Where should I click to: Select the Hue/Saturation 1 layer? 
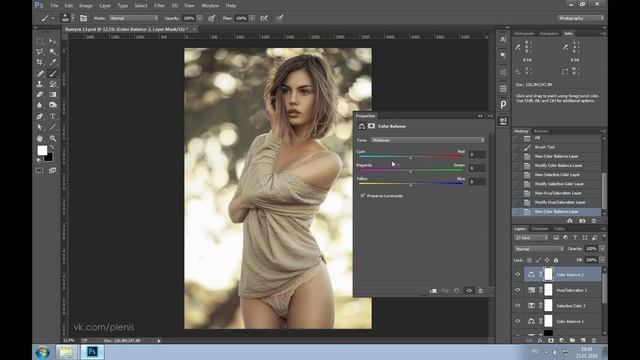pos(571,290)
